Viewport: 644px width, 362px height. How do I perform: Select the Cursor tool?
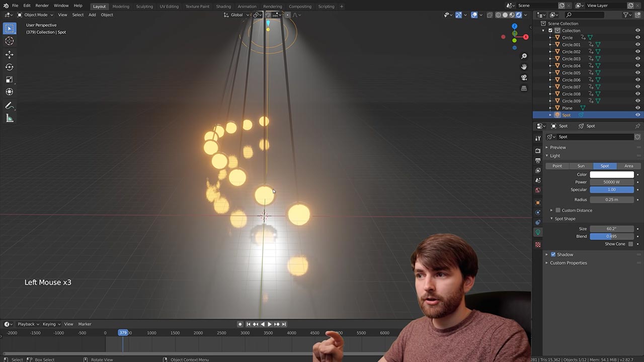pos(10,41)
